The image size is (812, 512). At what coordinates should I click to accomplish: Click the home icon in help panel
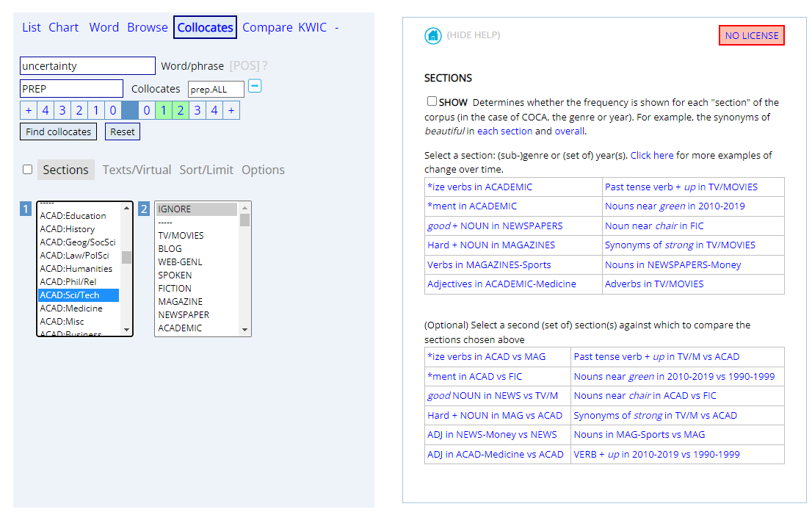coord(433,36)
